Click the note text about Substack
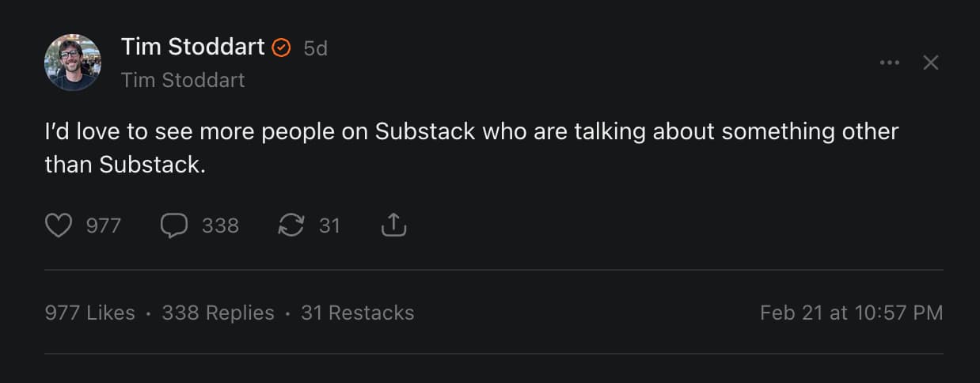Image resolution: width=980 pixels, height=383 pixels. tap(471, 131)
